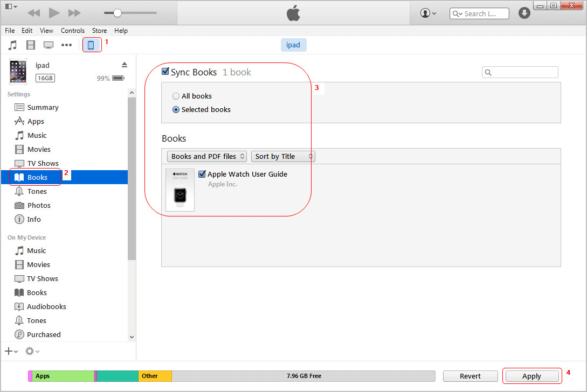Open the account user icon menu
587x392 pixels.
428,13
